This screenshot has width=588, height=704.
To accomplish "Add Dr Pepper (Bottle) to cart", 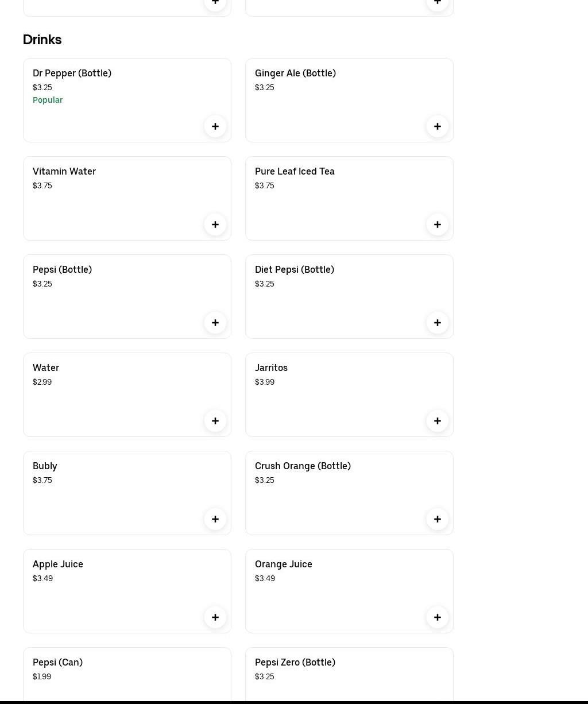I will 215,126.
